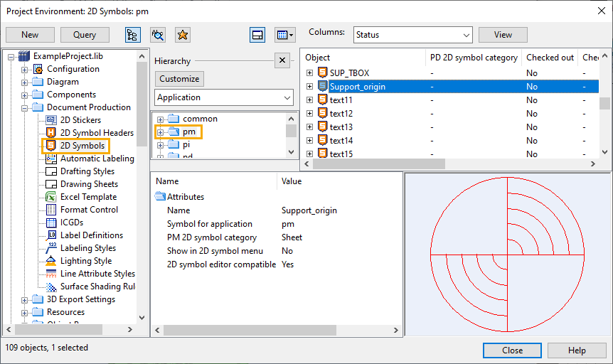Select the 2D Stickers item icon
The height and width of the screenshot is (364, 613).
50,120
